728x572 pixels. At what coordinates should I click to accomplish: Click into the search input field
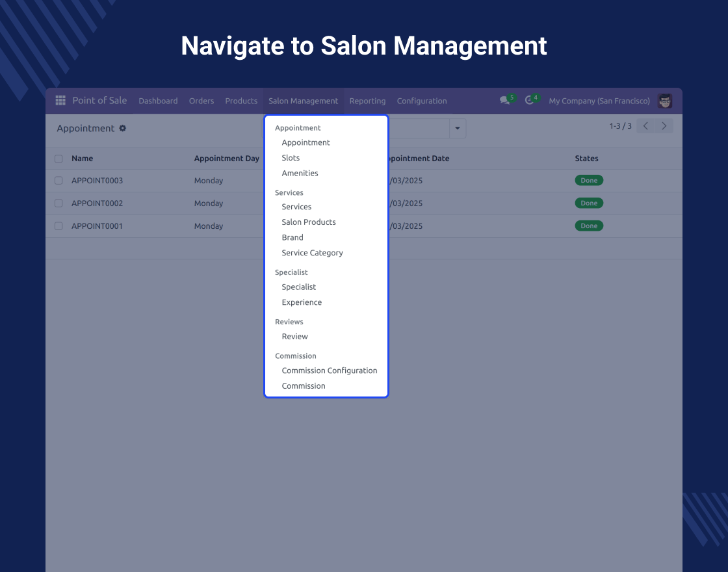click(418, 128)
